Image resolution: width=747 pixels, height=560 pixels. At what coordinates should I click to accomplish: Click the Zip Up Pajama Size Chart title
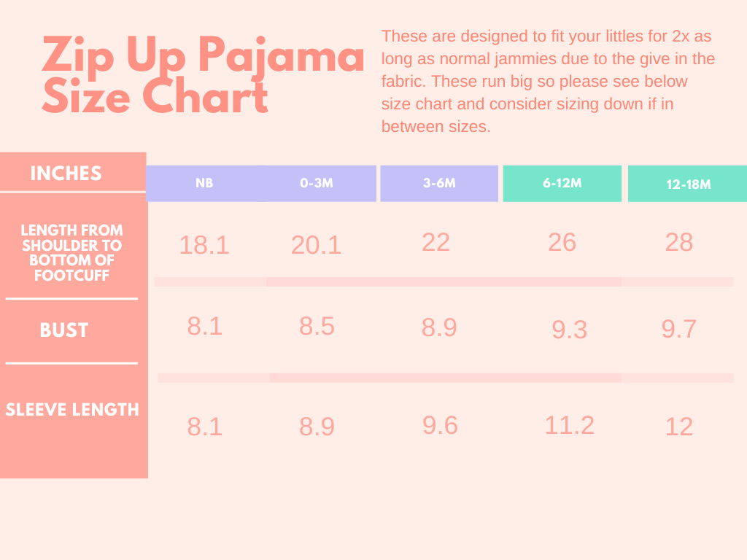click(x=202, y=75)
